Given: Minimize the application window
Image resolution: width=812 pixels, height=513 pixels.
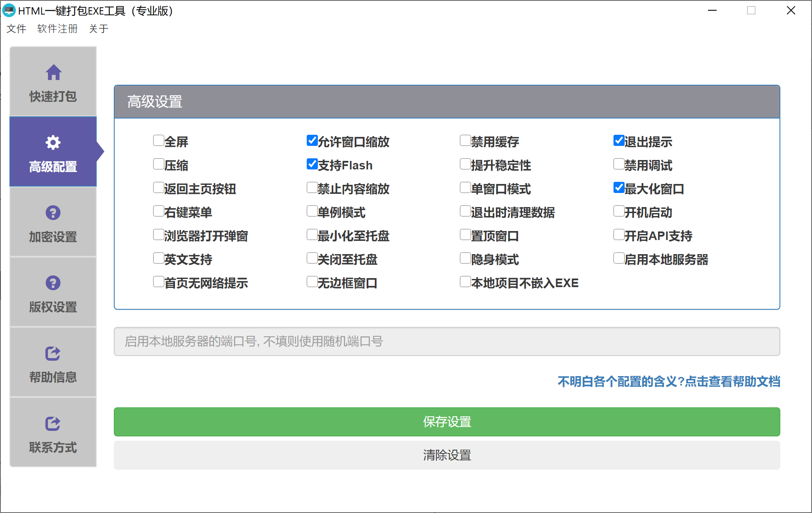Looking at the screenshot, I should (712, 10).
